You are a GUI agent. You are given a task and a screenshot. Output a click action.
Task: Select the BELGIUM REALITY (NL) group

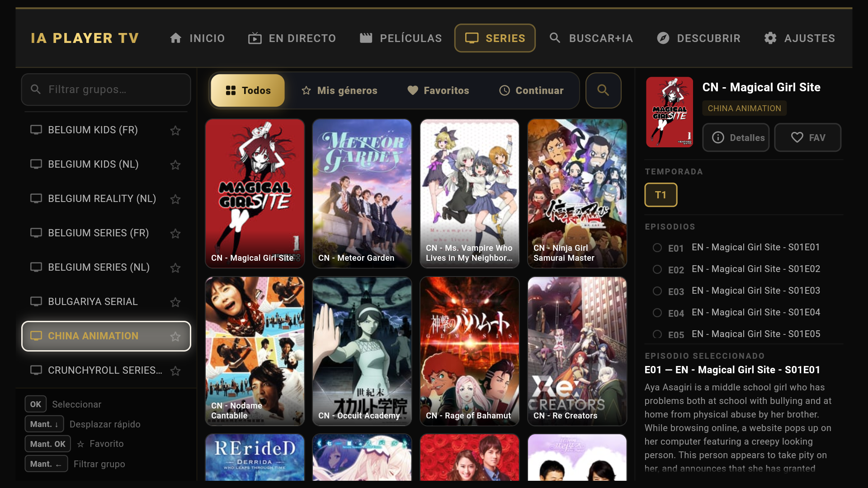coord(106,199)
